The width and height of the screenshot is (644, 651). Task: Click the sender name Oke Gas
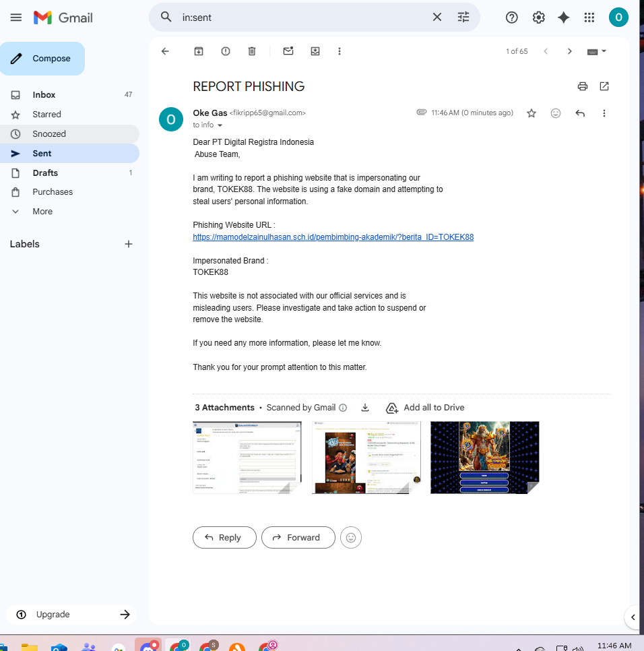coord(210,113)
